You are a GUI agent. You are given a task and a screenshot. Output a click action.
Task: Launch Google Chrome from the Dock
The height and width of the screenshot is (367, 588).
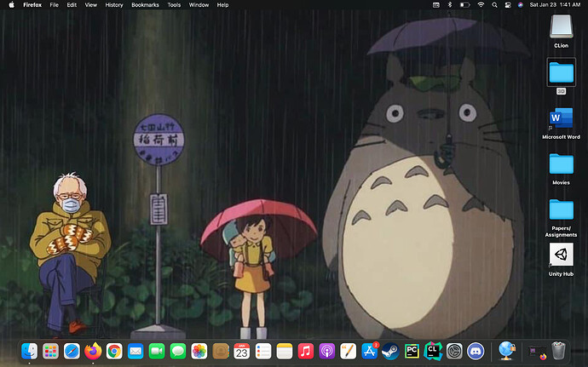[x=114, y=352]
